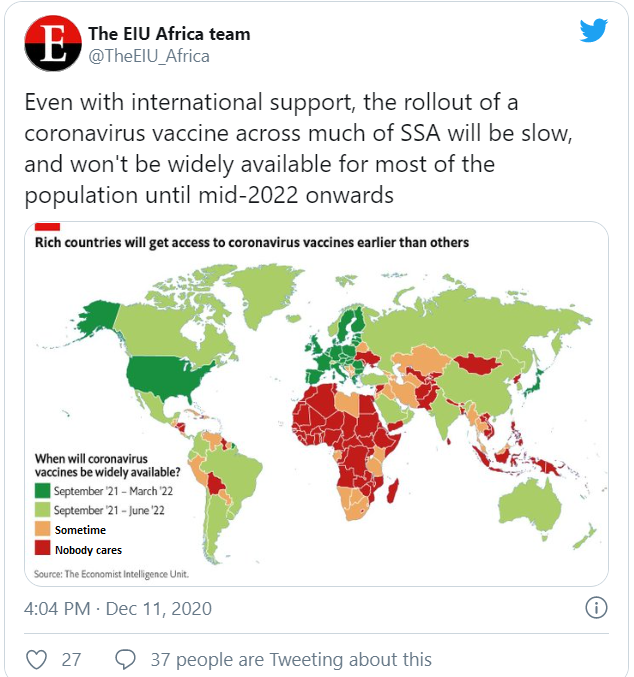Click dark red Nobody cares legend swatch
The height and width of the screenshot is (677, 634).
[43, 549]
